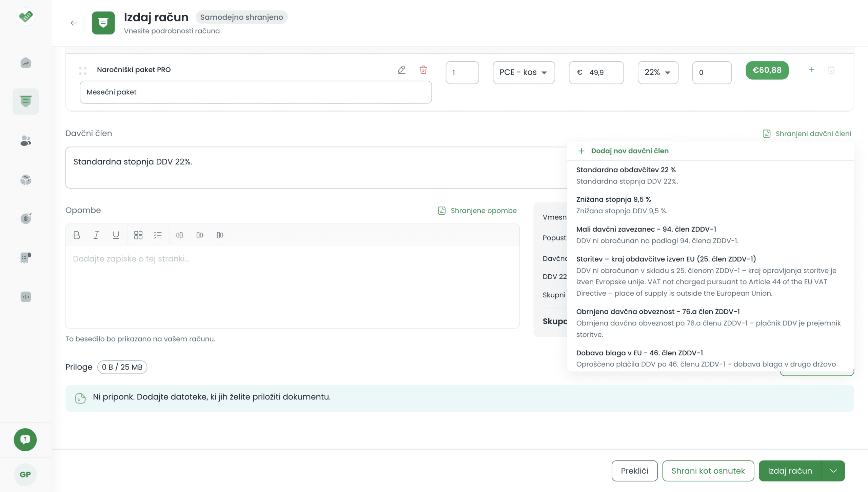Toggle italic formatting in the notes editor
This screenshot has width=868, height=492.
coord(96,235)
